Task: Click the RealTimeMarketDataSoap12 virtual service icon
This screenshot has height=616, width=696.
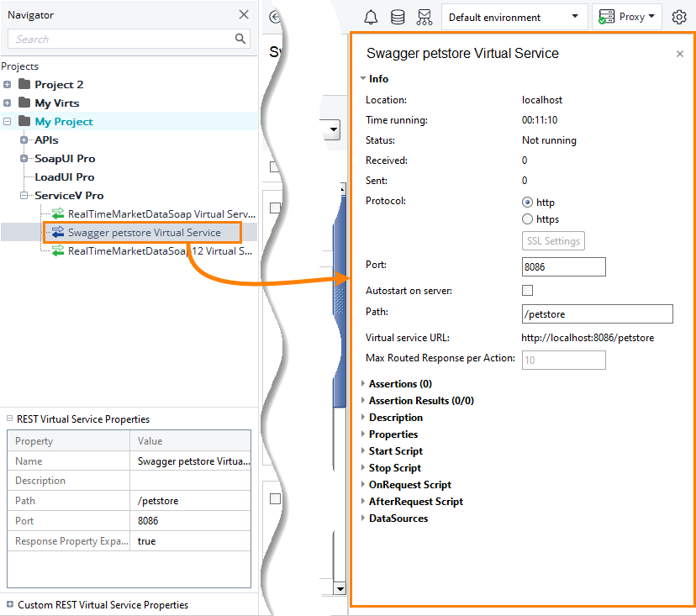Action: pyautogui.click(x=58, y=250)
